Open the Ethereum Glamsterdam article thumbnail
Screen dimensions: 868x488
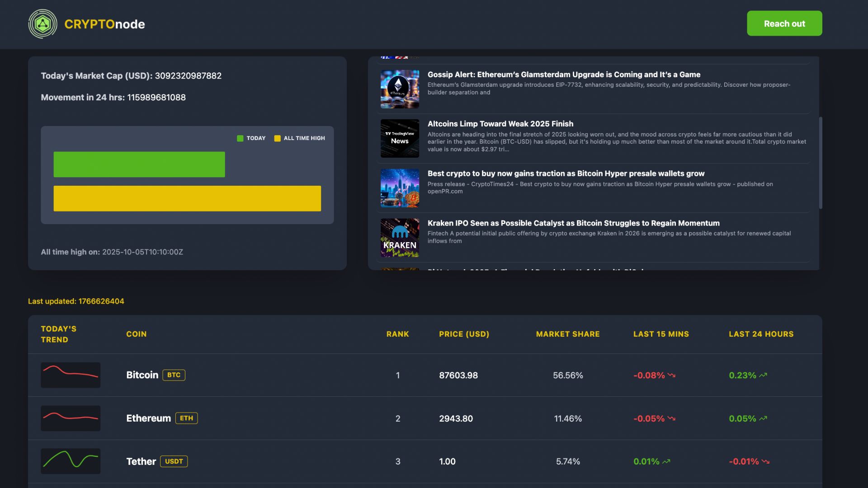point(400,89)
